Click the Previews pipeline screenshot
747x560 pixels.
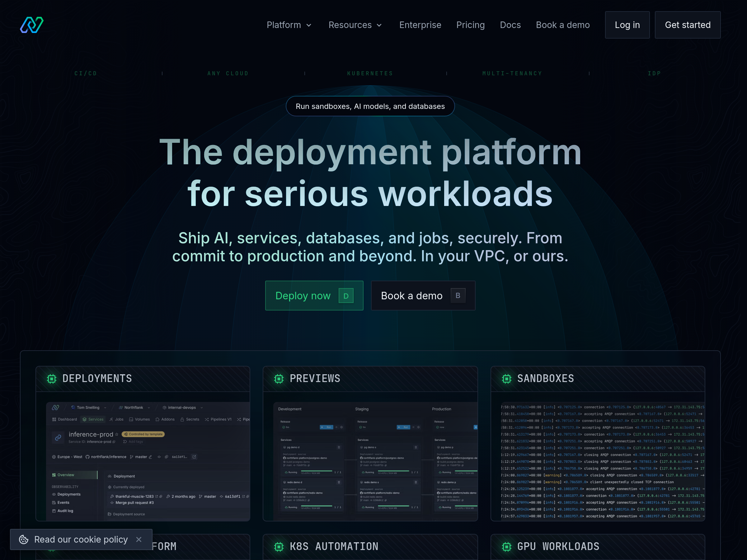[376, 461]
